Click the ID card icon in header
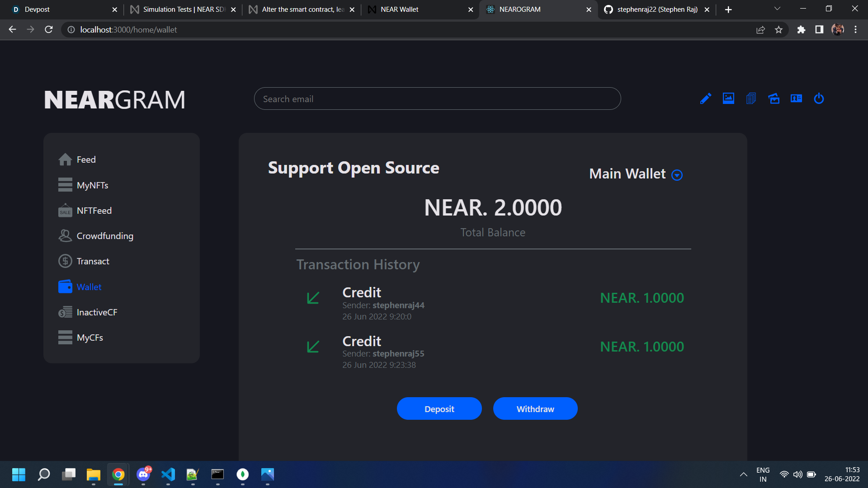Screen dimensions: 868x488 (796, 99)
